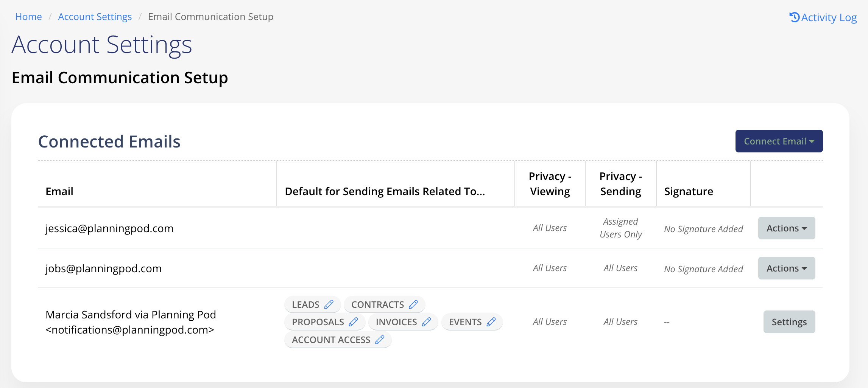This screenshot has width=868, height=388.
Task: Click No Signature Added for jessica row
Action: [x=703, y=229]
